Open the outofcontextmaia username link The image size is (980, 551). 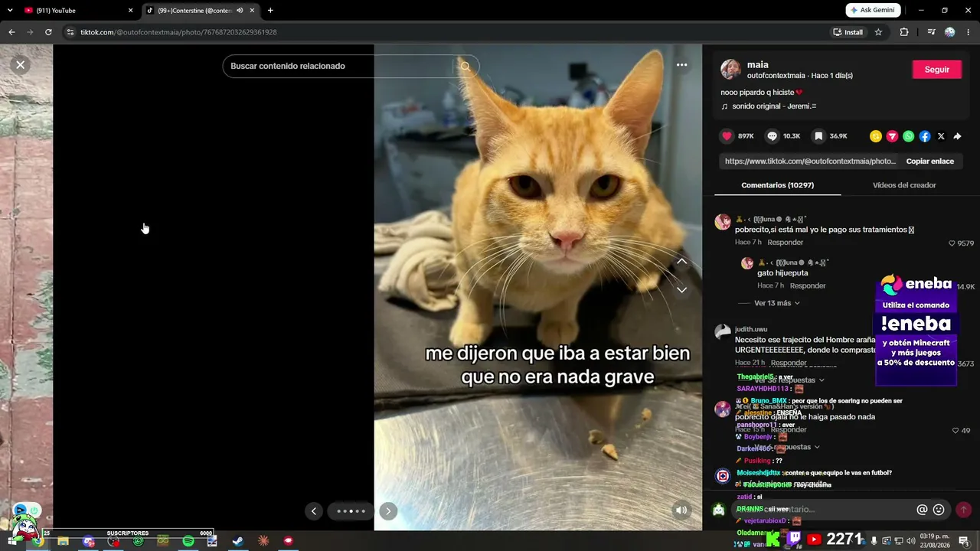point(776,76)
